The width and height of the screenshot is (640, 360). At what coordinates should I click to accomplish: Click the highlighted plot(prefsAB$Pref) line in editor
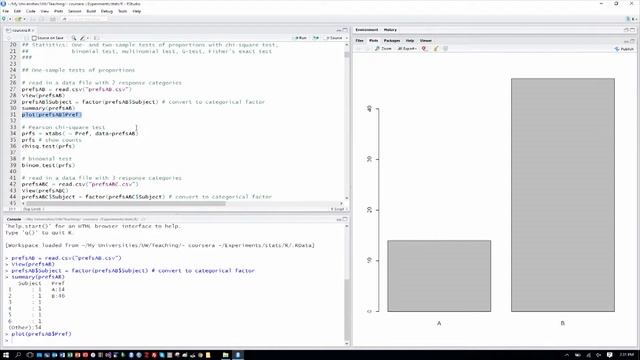[51, 115]
